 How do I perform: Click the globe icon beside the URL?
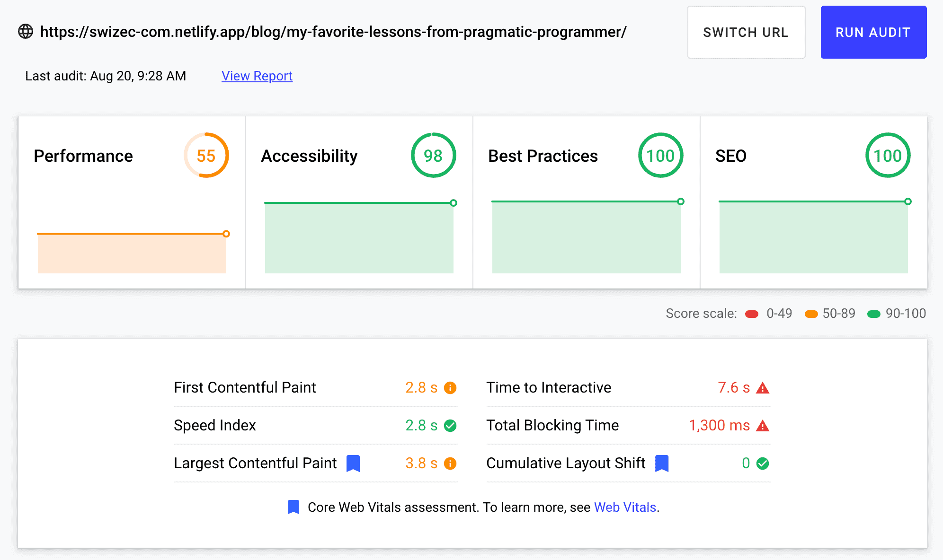[x=26, y=32]
